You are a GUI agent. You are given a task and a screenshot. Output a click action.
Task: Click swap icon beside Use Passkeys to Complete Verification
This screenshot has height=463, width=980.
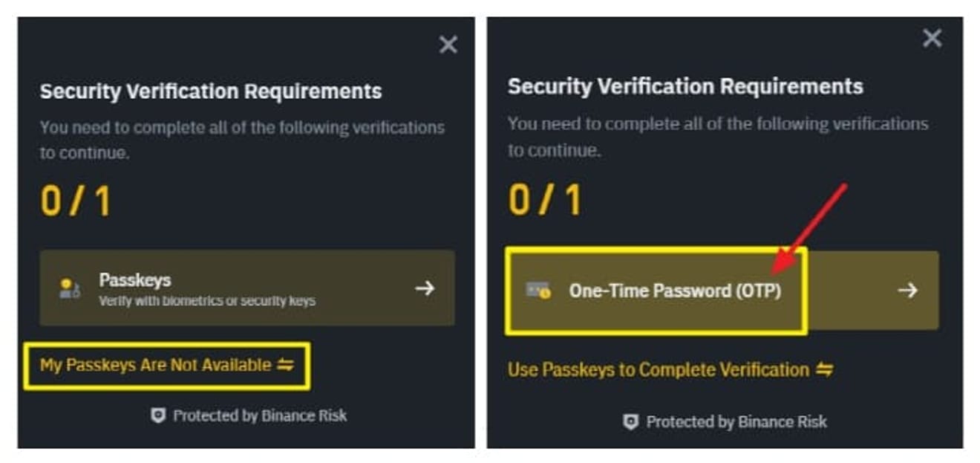[824, 369]
